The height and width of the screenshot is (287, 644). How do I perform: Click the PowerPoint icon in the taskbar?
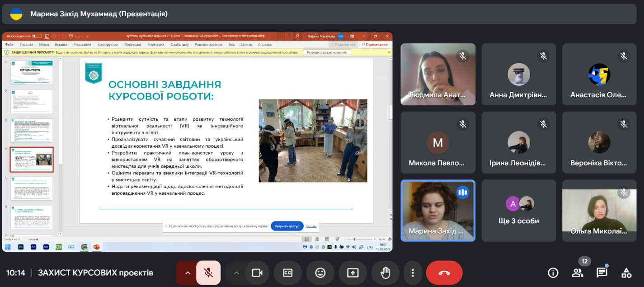[x=96, y=247]
